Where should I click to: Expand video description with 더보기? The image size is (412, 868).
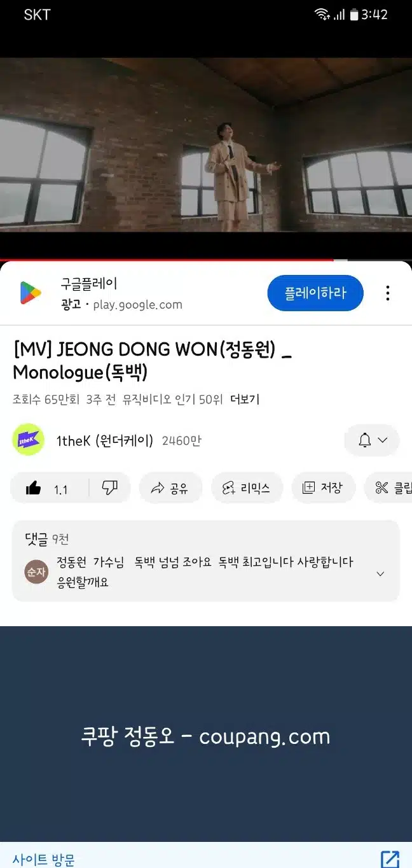[245, 400]
